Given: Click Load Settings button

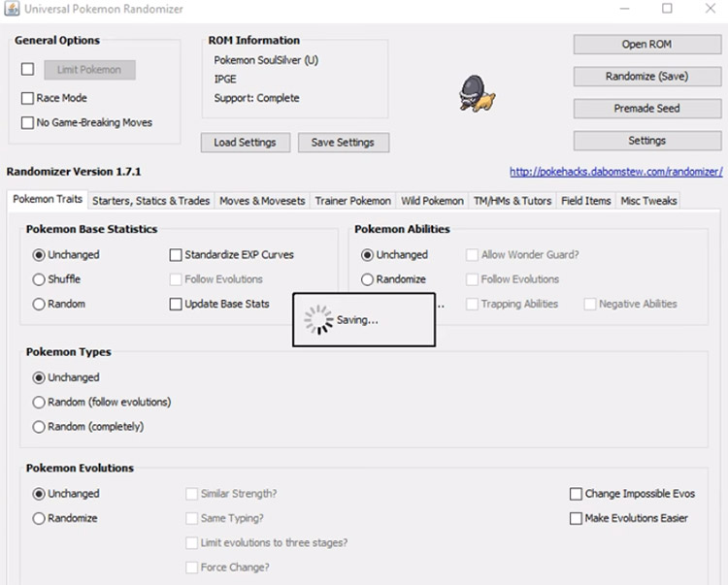Looking at the screenshot, I should tap(246, 143).
